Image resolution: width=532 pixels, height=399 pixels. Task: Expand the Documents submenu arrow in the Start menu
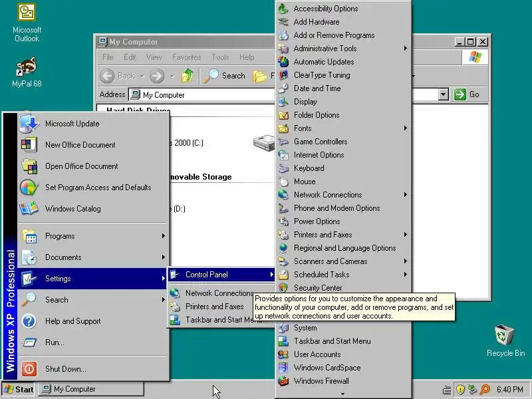click(x=163, y=257)
